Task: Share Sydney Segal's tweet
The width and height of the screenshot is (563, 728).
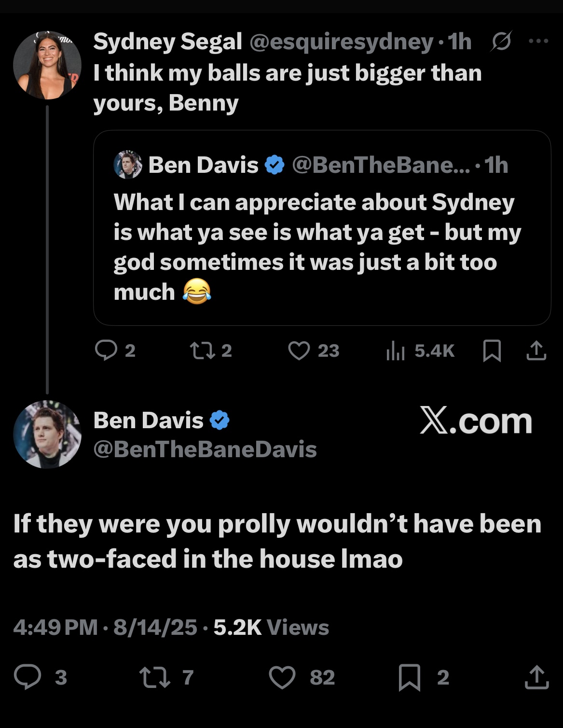Action: (x=536, y=351)
